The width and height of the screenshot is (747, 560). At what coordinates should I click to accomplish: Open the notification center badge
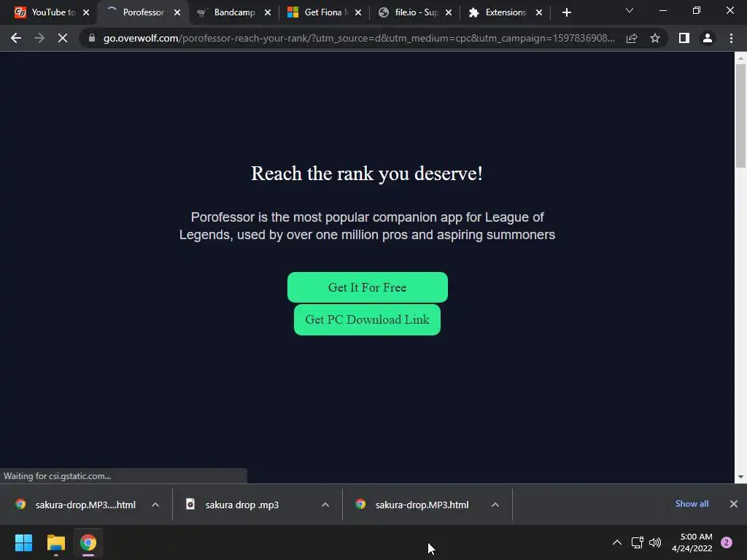coord(727,542)
